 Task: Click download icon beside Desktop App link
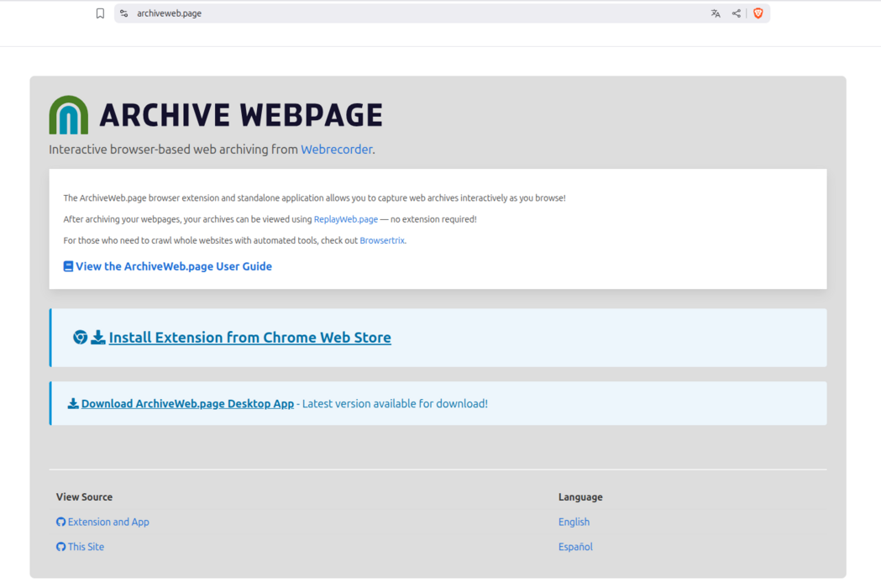click(73, 403)
